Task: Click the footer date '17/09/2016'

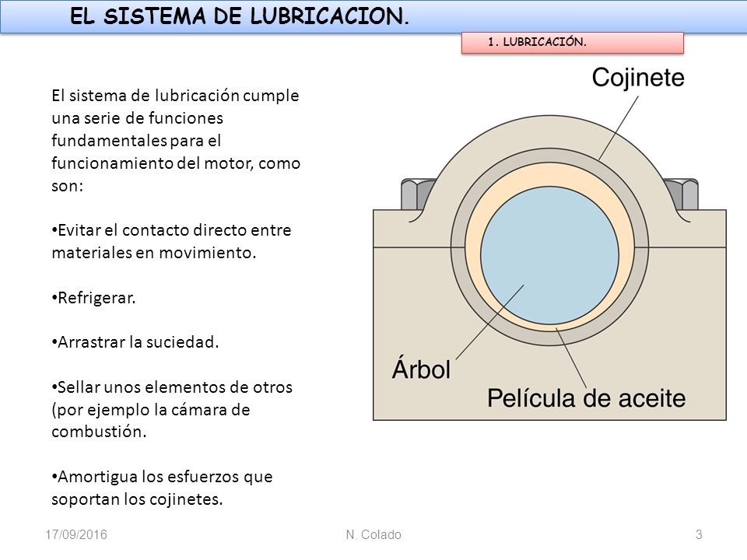Action: tap(76, 535)
